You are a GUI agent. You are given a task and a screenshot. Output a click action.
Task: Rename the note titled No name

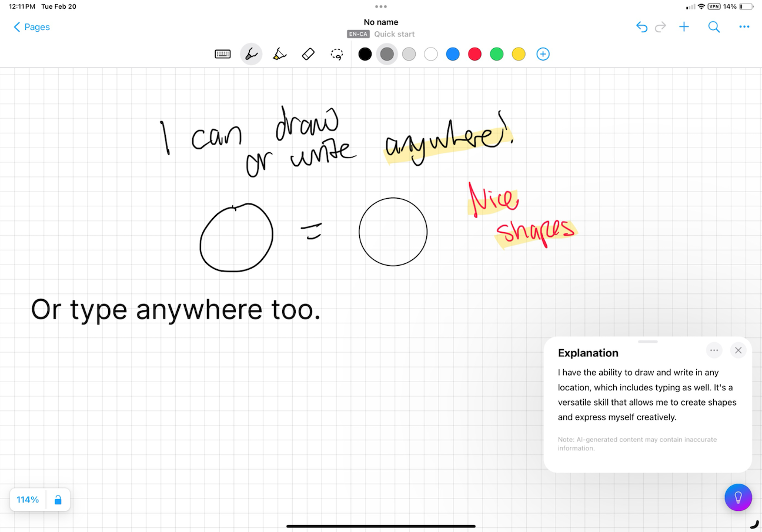[381, 22]
